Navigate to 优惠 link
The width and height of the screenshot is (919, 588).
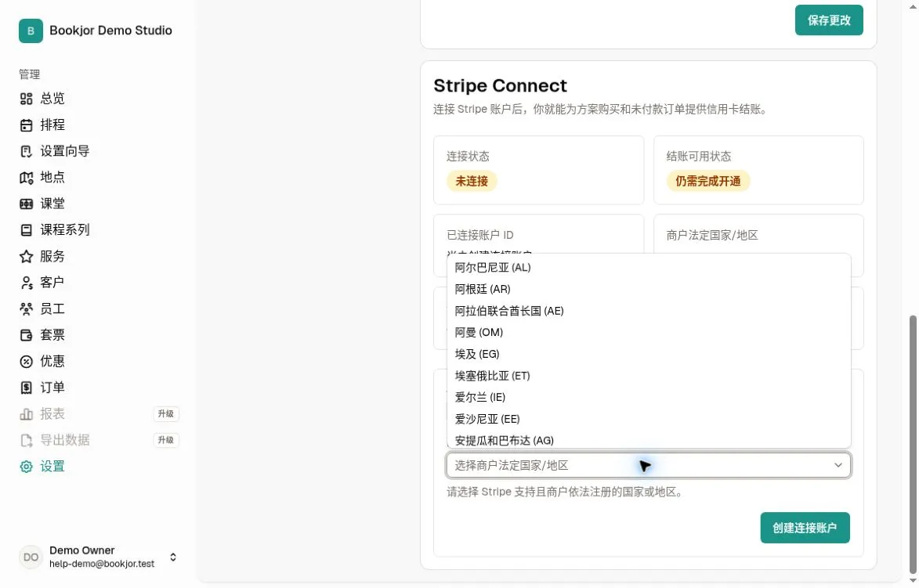pyautogui.click(x=52, y=362)
